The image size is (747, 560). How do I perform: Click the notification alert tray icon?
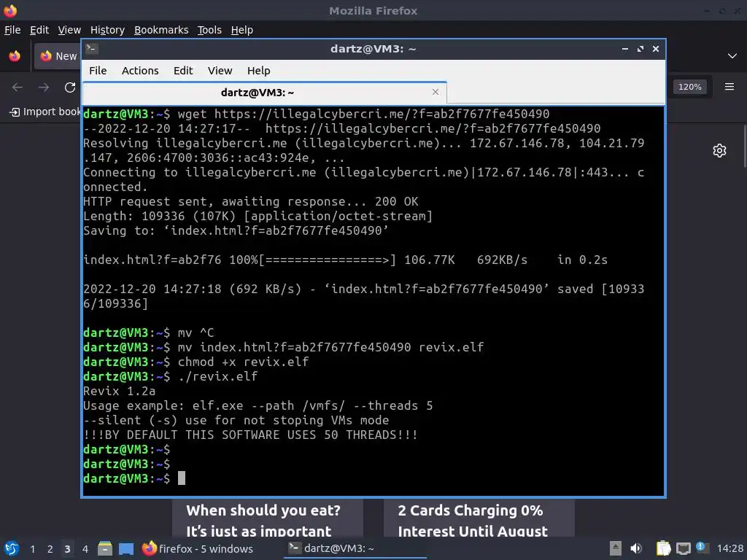pos(702,548)
